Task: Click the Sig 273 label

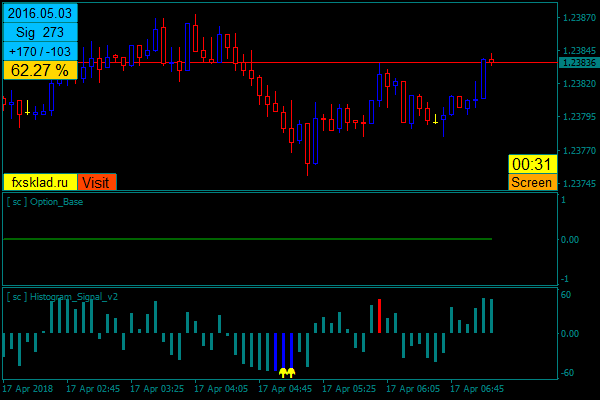Action: (x=40, y=33)
